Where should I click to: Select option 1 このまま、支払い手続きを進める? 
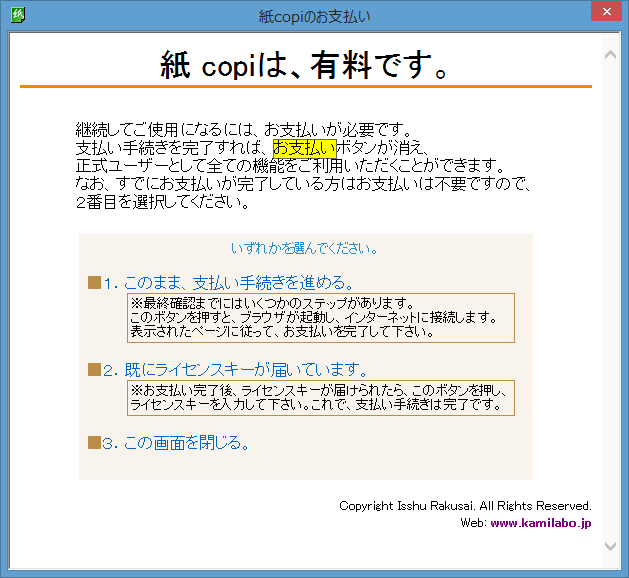238,283
